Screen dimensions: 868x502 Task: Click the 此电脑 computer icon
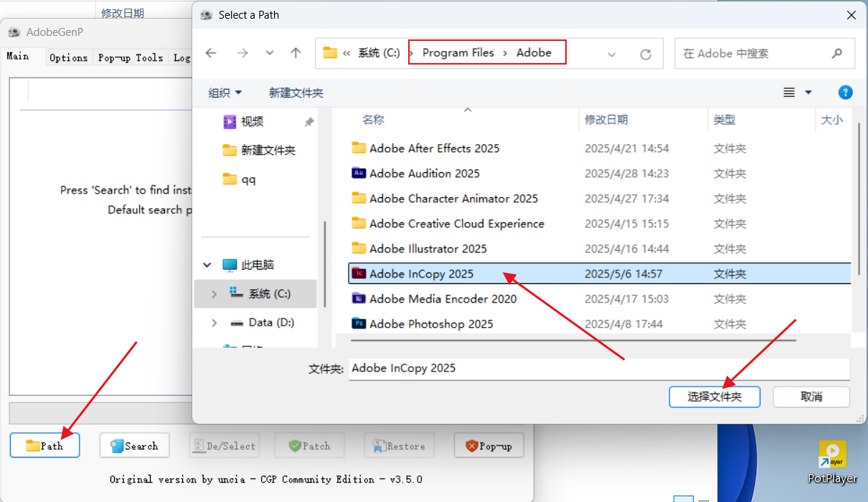click(230, 265)
